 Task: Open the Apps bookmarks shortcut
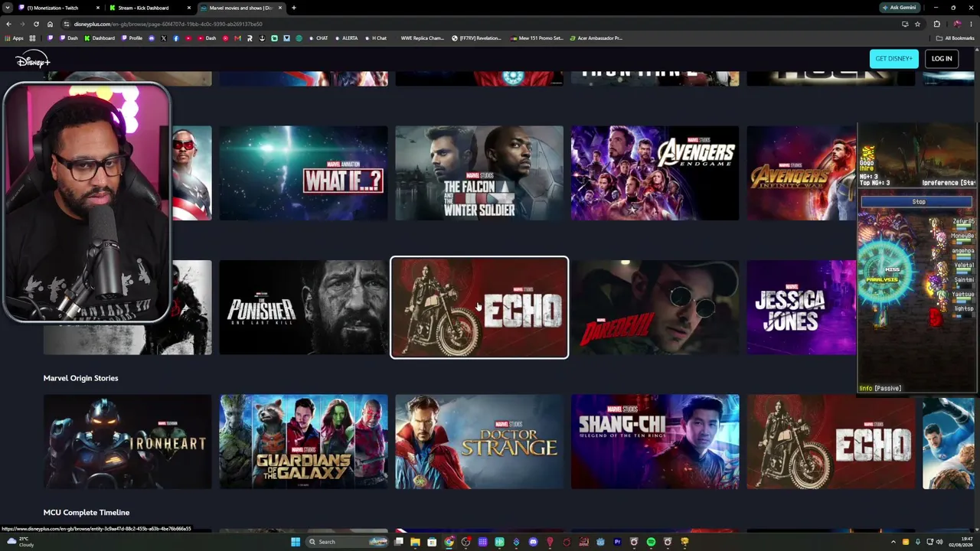[15, 38]
